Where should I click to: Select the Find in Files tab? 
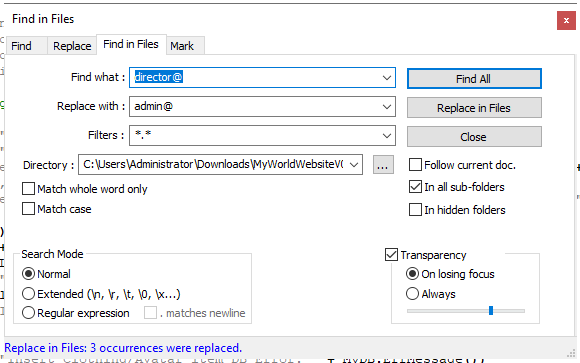pyautogui.click(x=131, y=44)
